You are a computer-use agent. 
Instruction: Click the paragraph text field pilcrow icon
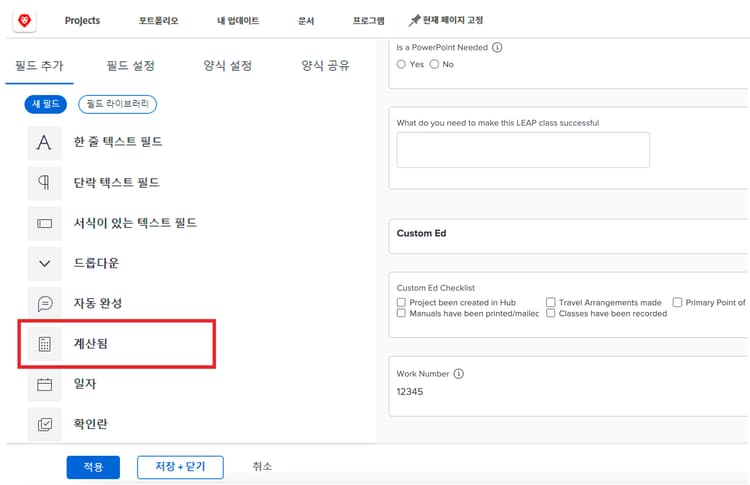(x=44, y=183)
